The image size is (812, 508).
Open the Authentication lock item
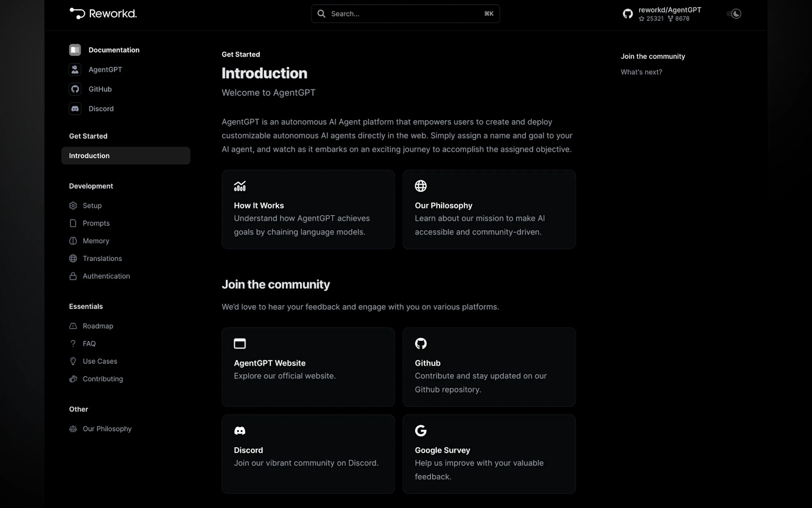point(106,276)
